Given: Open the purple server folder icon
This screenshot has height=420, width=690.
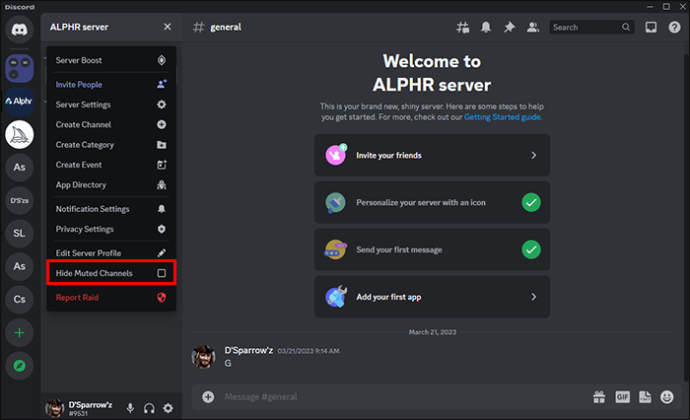Looking at the screenshot, I should coord(19,68).
